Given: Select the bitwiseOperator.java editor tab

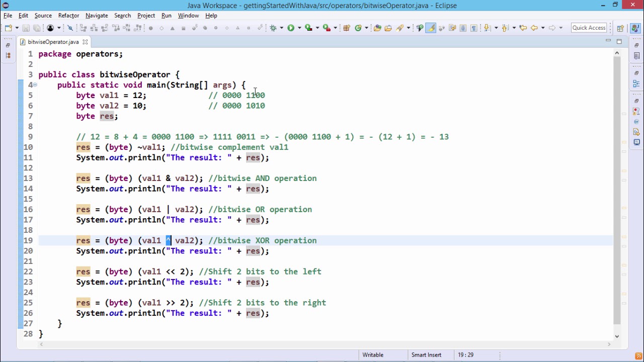Looking at the screenshot, I should (53, 42).
